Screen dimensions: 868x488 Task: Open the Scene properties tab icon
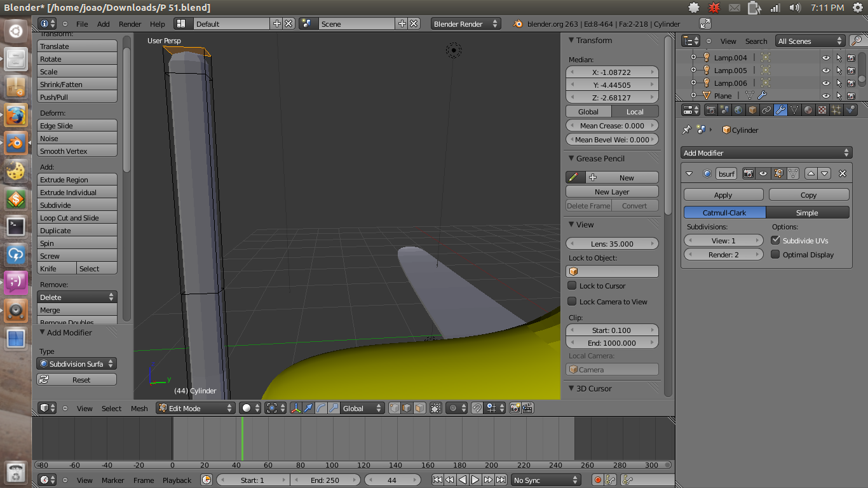pyautogui.click(x=725, y=110)
